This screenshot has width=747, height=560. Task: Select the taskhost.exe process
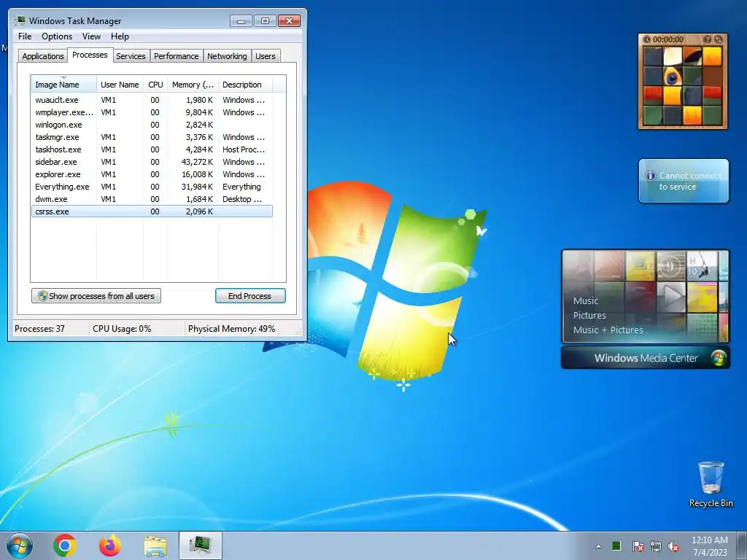tap(152, 149)
